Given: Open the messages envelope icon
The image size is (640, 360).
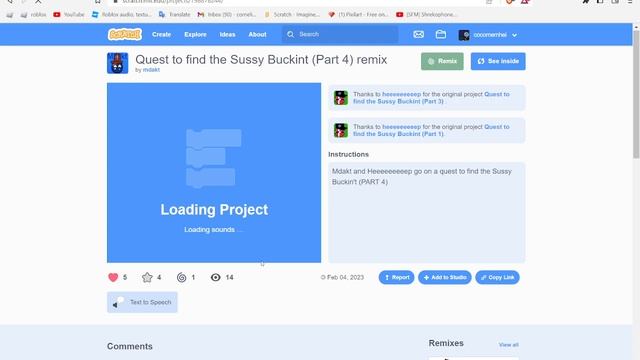Looking at the screenshot, I should coord(418,34).
